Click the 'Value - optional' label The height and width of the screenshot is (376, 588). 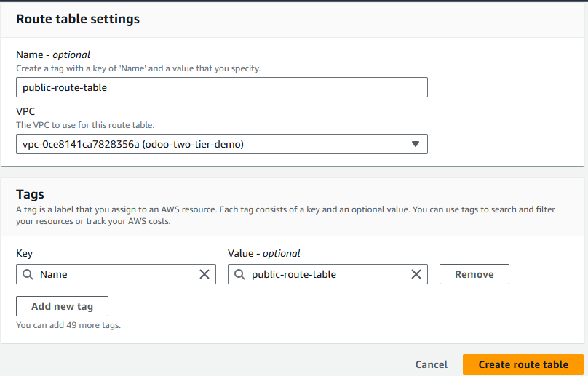tap(264, 253)
